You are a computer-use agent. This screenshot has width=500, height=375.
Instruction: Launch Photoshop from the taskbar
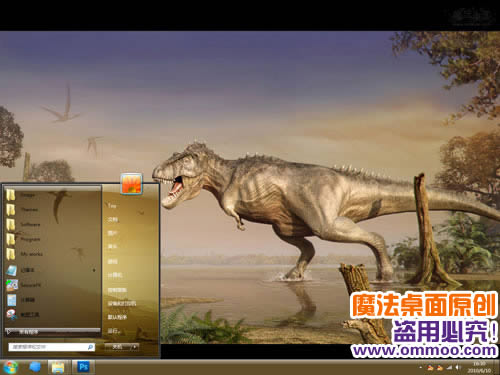pos(83,367)
